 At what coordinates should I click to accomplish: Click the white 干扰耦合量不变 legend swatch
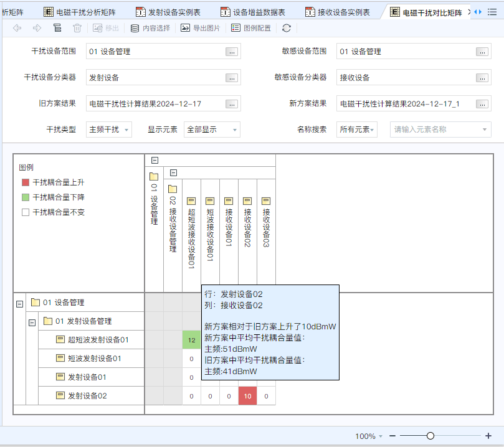click(26, 212)
